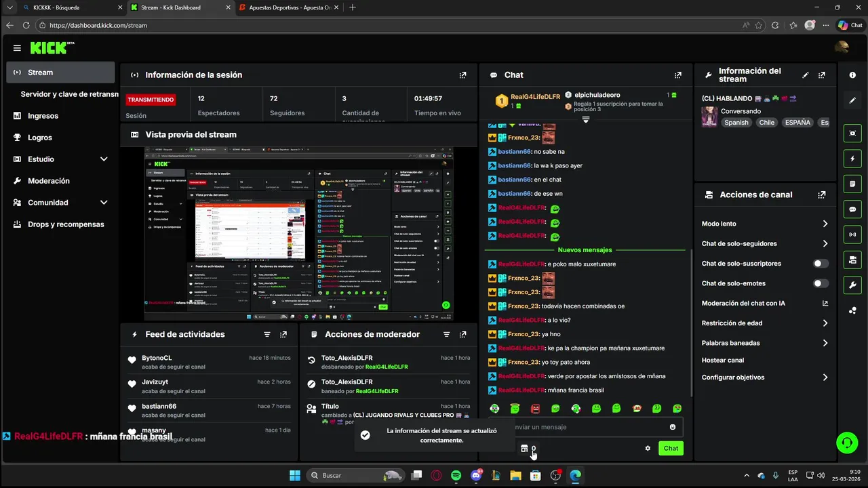Open Moderación del chat con IA link

tap(765, 303)
